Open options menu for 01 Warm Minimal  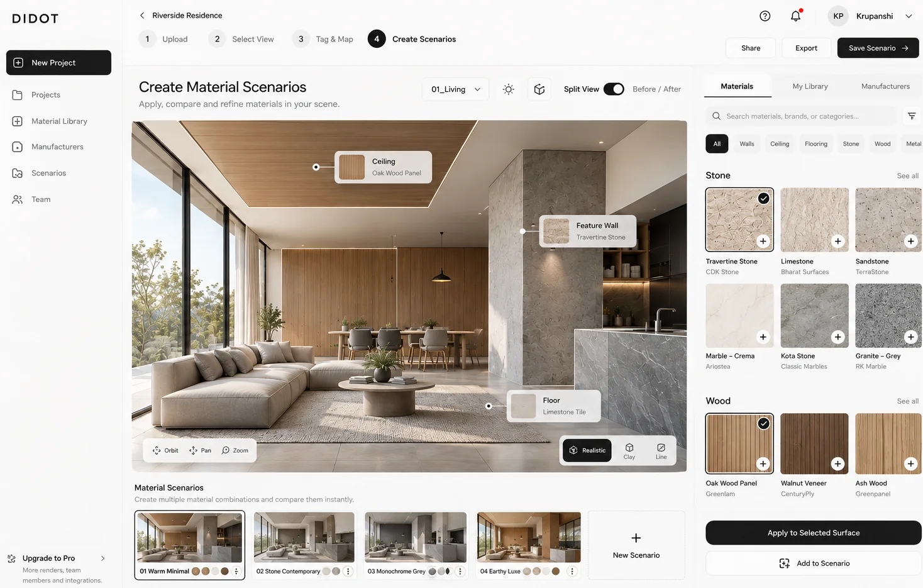point(236,572)
